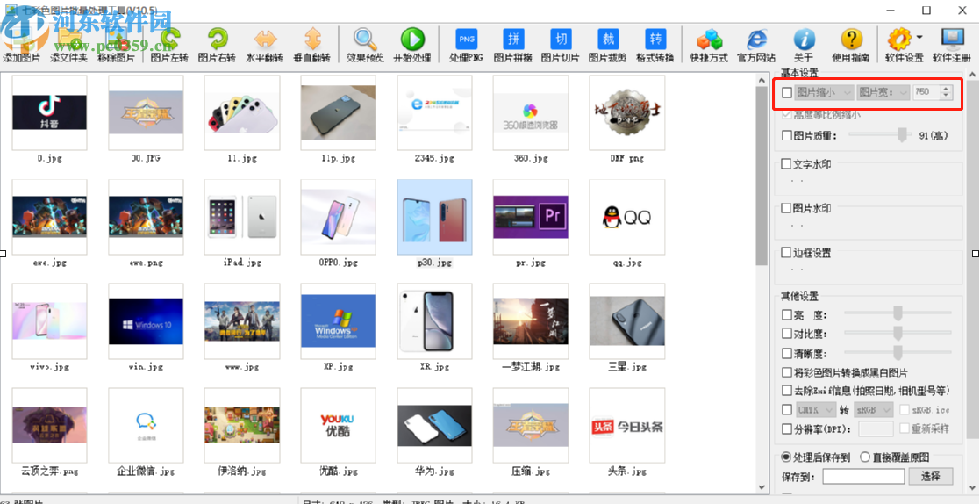
Task: Toggle the 对比度 contrast checkbox
Action: (787, 334)
